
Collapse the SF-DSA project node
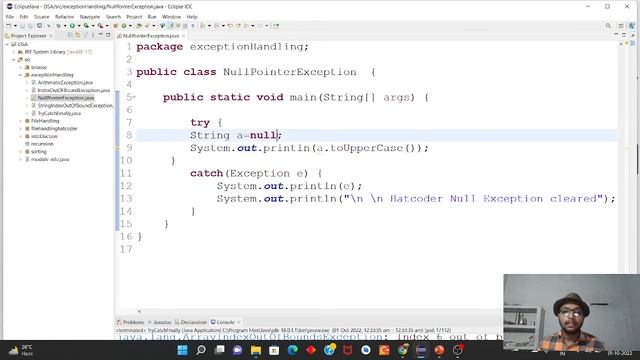[x=7, y=44]
